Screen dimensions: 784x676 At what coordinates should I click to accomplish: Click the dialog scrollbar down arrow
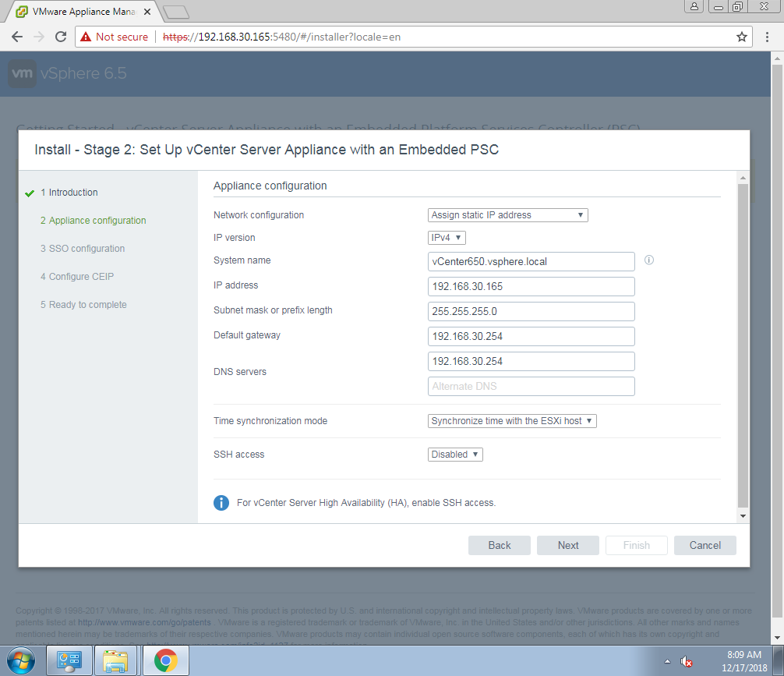[743, 516]
